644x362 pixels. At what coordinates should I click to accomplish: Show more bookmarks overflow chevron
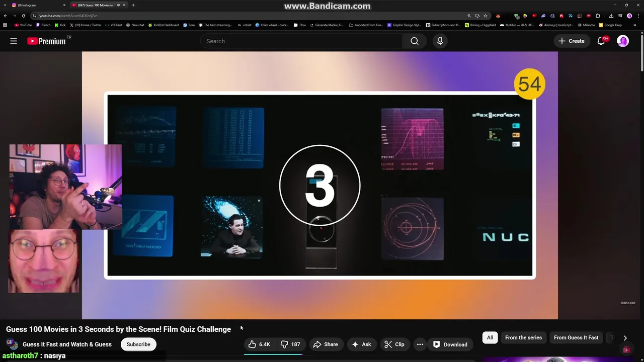[x=635, y=25]
